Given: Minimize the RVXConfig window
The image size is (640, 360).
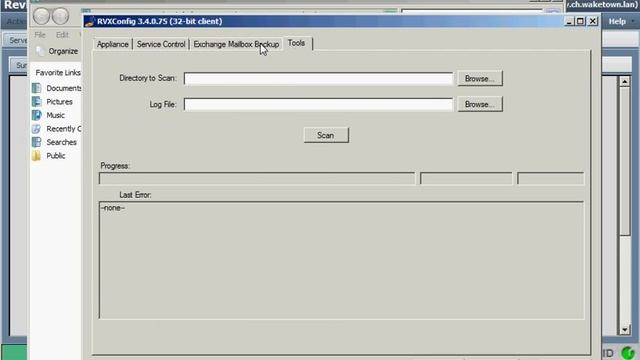Looking at the screenshot, I should pyautogui.click(x=569, y=21).
